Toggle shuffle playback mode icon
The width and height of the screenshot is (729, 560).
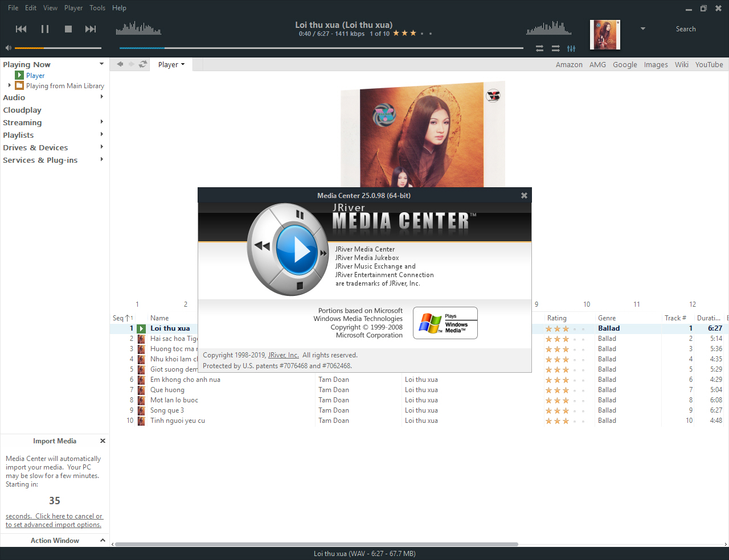pyautogui.click(x=555, y=48)
